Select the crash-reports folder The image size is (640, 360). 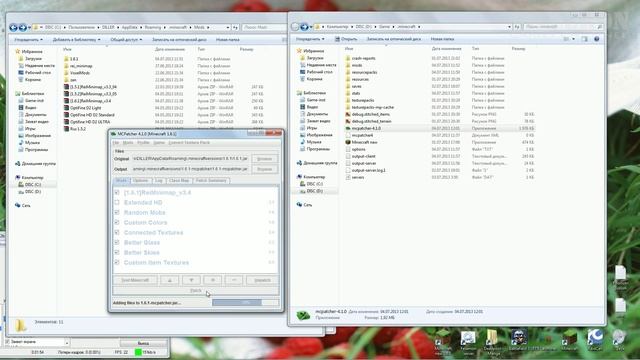click(x=363, y=58)
